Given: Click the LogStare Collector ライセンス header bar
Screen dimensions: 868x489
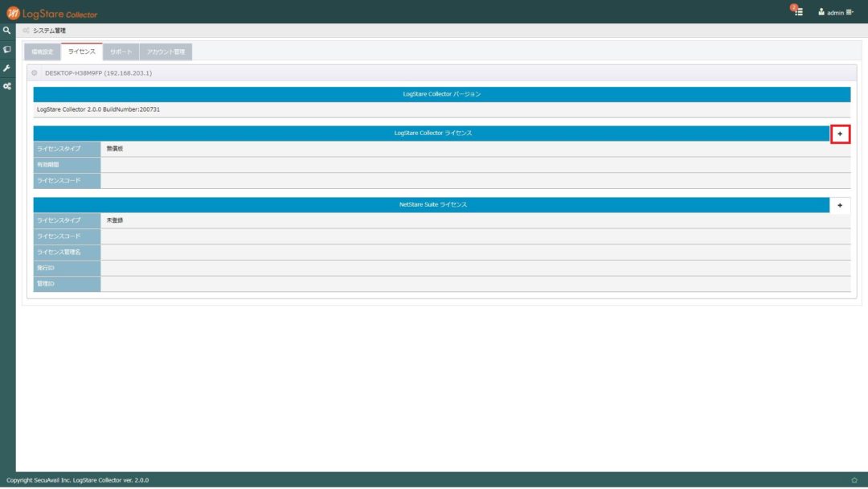Looking at the screenshot, I should pyautogui.click(x=432, y=133).
